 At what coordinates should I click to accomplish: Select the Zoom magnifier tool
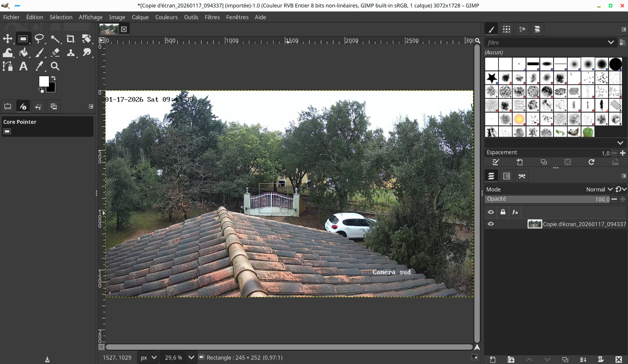coord(55,66)
